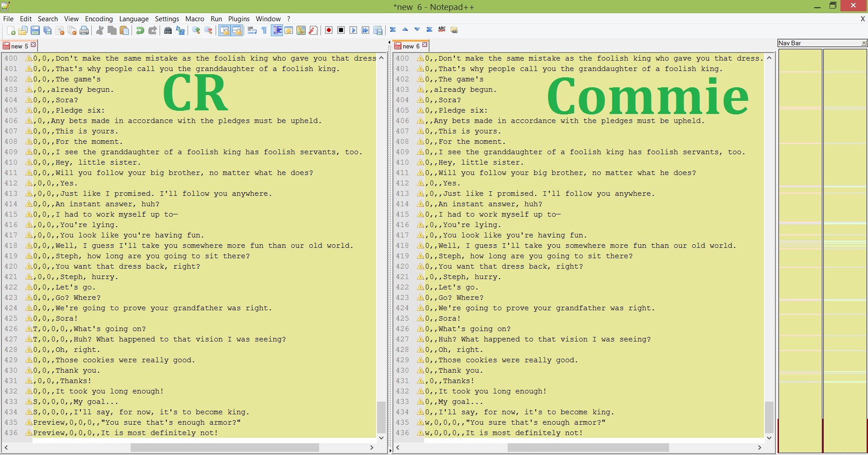Save the current file with the Save icon

point(35,30)
